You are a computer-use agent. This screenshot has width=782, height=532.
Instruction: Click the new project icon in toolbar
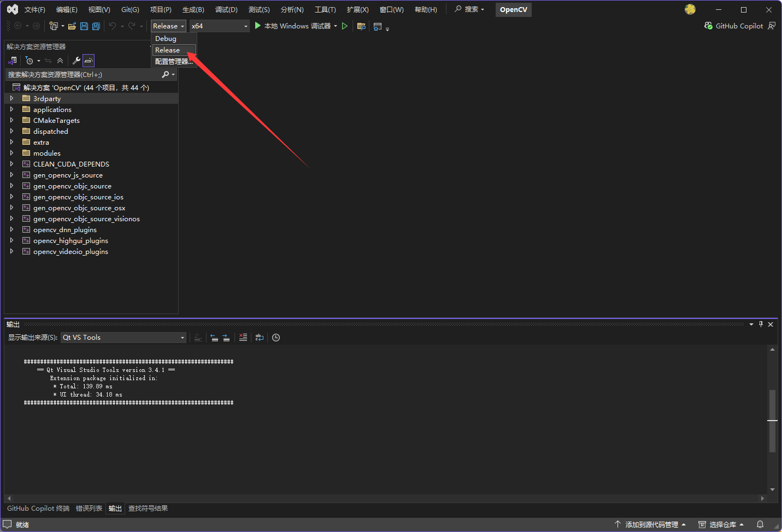point(53,26)
